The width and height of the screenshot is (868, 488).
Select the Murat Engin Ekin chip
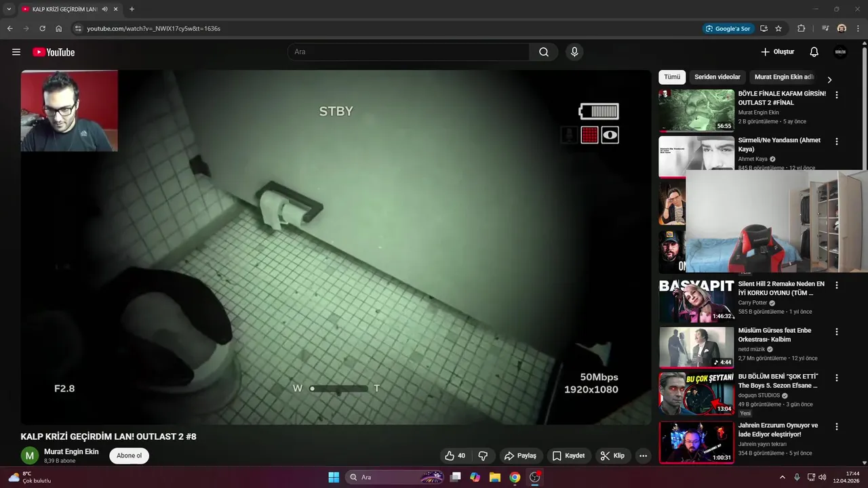(784, 77)
